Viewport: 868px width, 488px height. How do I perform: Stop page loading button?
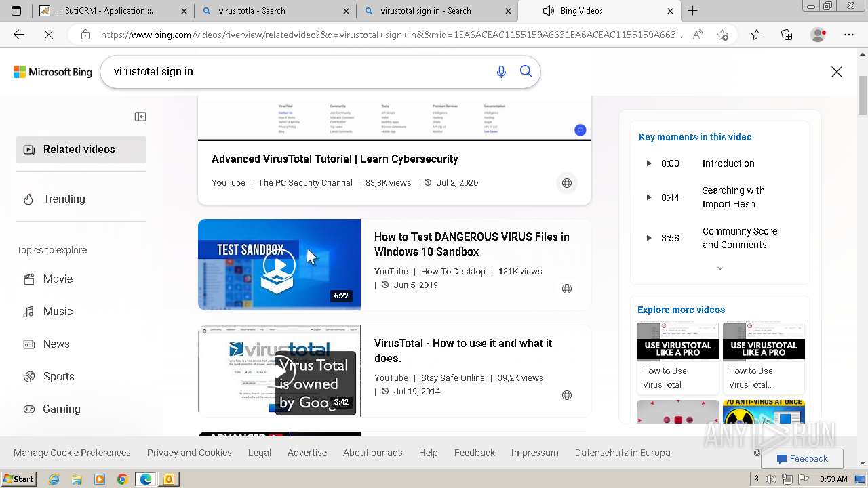coord(49,35)
